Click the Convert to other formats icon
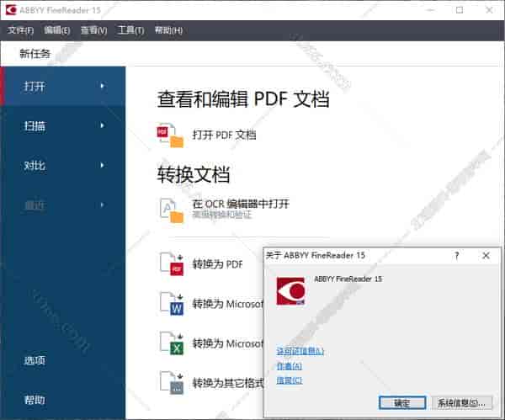The width and height of the screenshot is (505, 420). [x=171, y=383]
